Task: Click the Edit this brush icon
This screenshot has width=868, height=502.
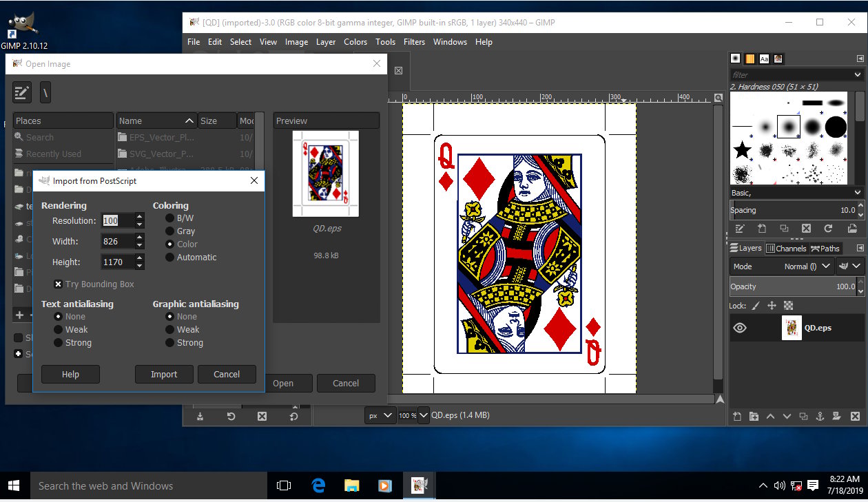Action: 740,229
